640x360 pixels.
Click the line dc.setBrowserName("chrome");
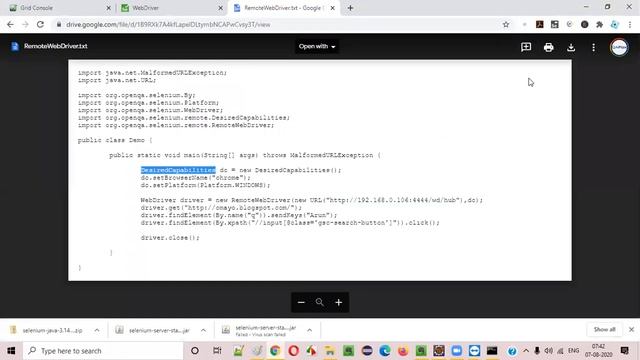click(x=196, y=178)
